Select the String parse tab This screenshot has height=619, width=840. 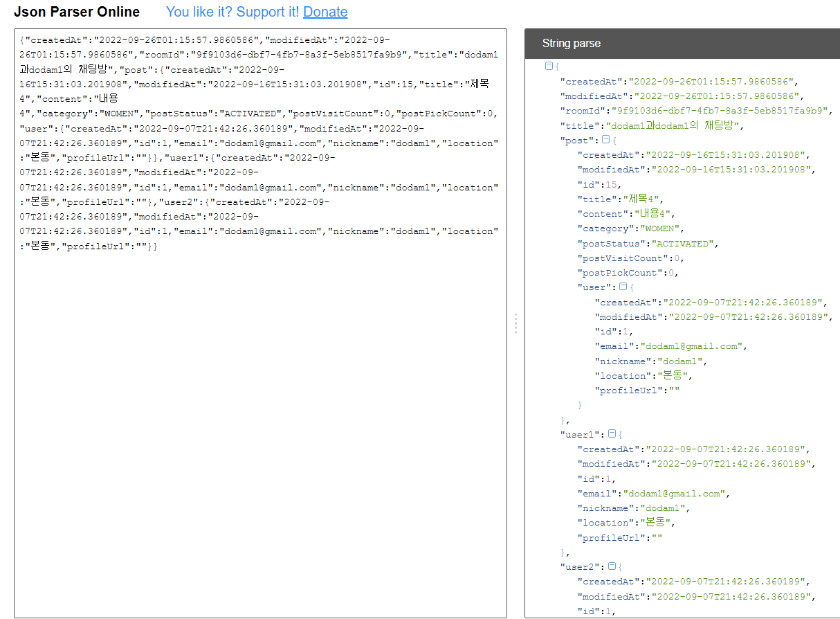click(x=572, y=43)
